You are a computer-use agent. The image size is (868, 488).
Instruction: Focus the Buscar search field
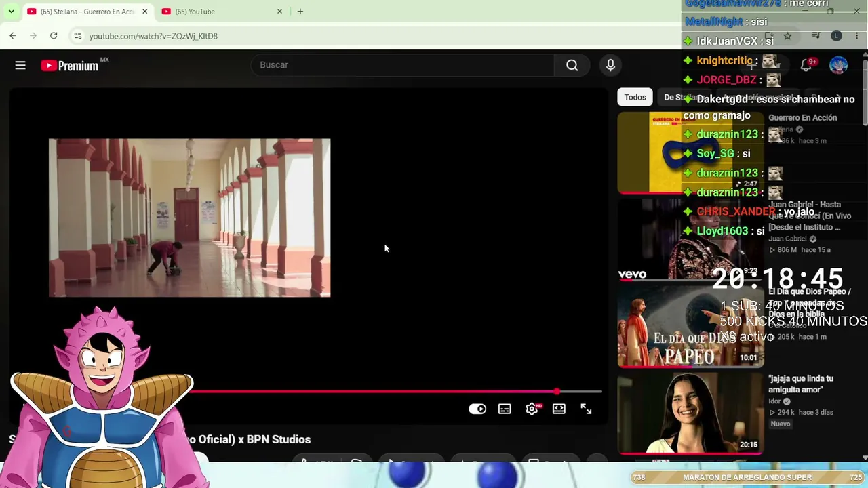(403, 65)
